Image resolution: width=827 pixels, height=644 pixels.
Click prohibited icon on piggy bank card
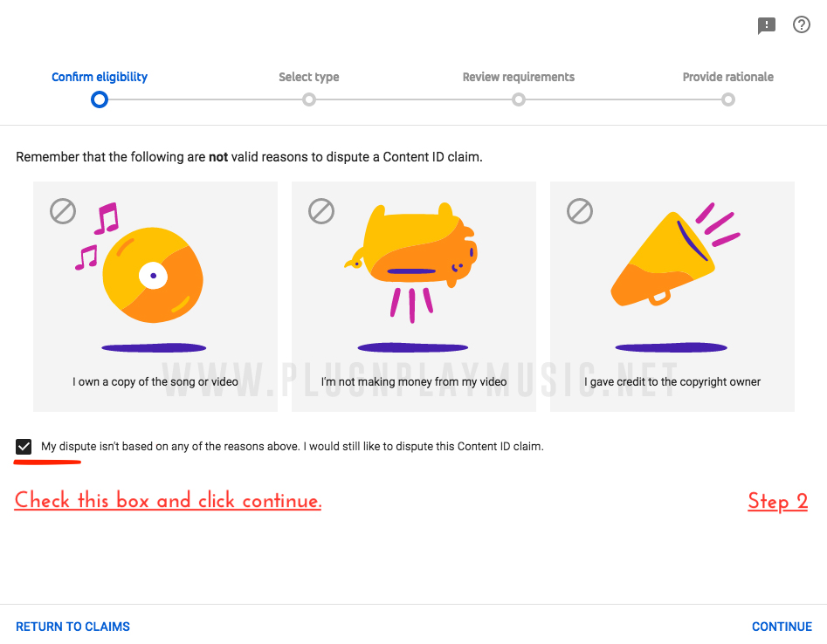[x=321, y=210]
